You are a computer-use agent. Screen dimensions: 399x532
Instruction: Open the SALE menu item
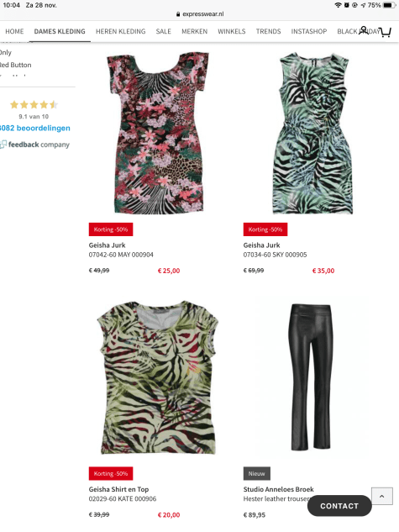tap(164, 32)
